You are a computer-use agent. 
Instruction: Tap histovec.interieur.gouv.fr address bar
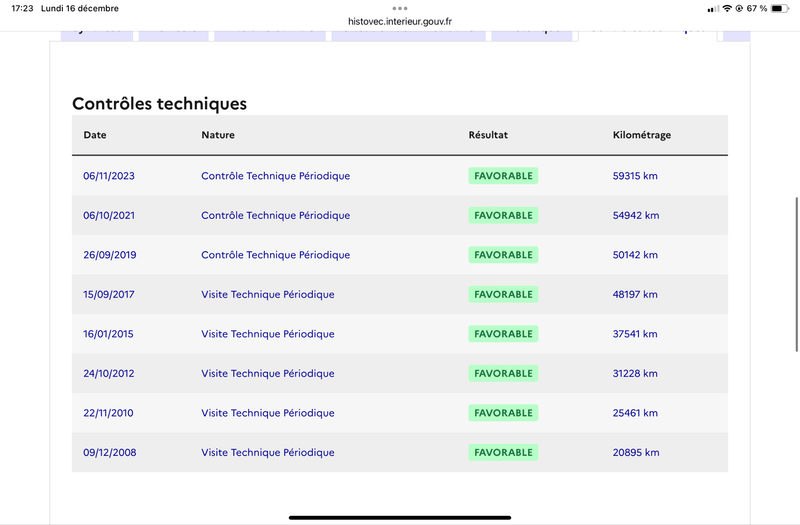[400, 21]
